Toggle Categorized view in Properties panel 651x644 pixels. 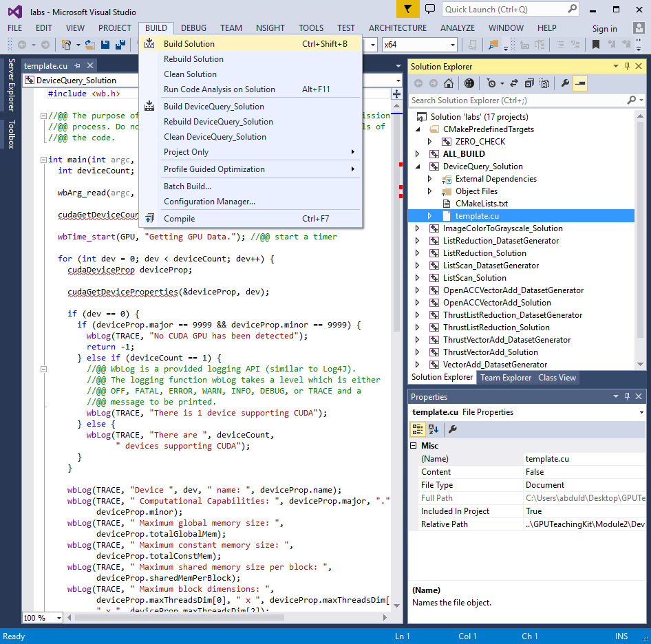click(417, 429)
